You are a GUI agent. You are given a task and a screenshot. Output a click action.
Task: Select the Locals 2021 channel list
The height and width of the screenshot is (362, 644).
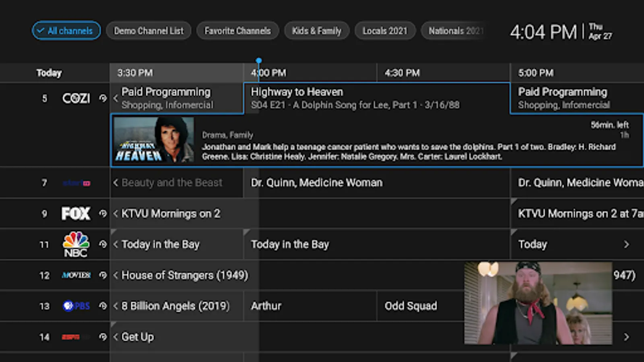pyautogui.click(x=385, y=31)
